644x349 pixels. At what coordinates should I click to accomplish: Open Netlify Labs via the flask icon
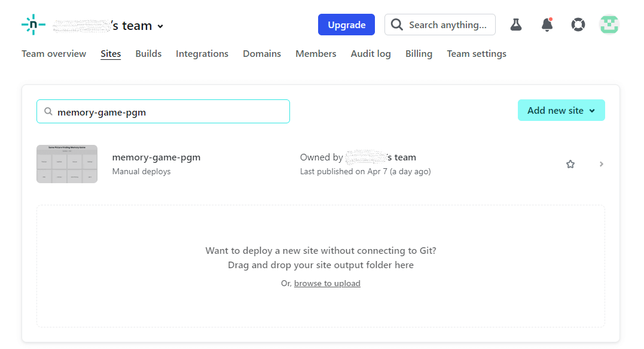tap(515, 25)
